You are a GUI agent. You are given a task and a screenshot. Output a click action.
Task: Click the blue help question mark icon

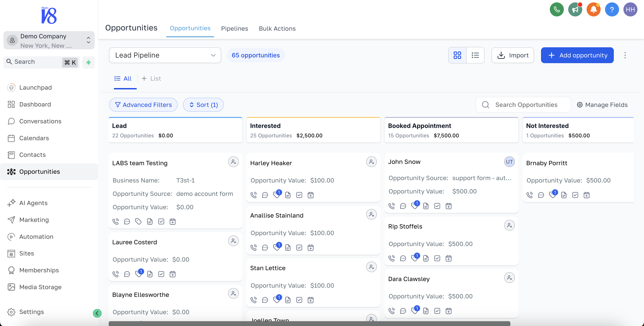[x=612, y=9]
